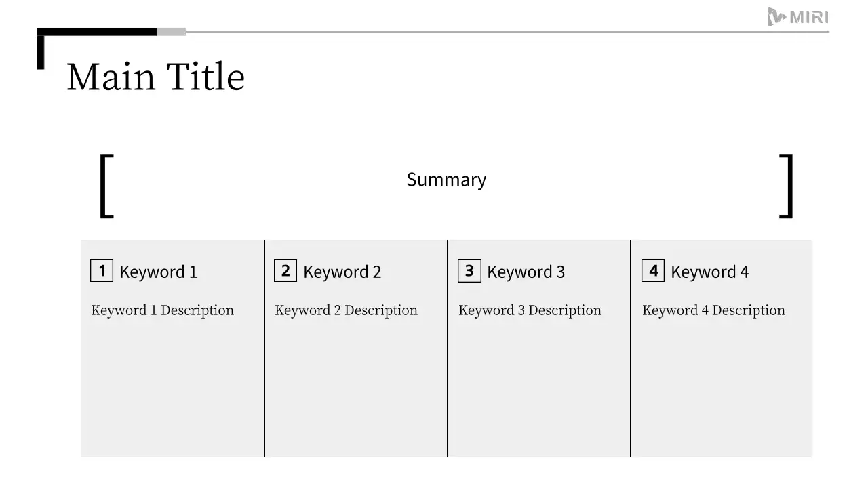Click the Keyword 3 Description text

[530, 310]
